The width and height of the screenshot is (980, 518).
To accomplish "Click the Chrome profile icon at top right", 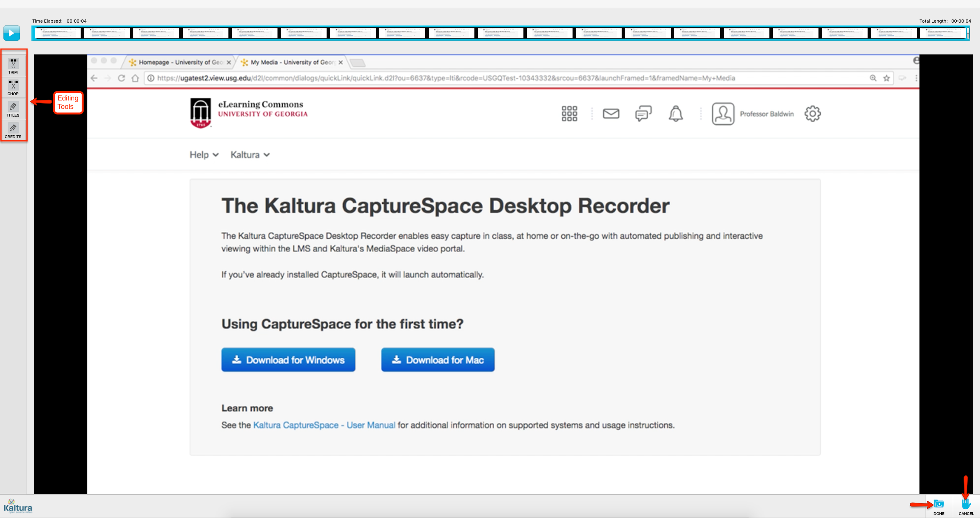I will tap(916, 61).
